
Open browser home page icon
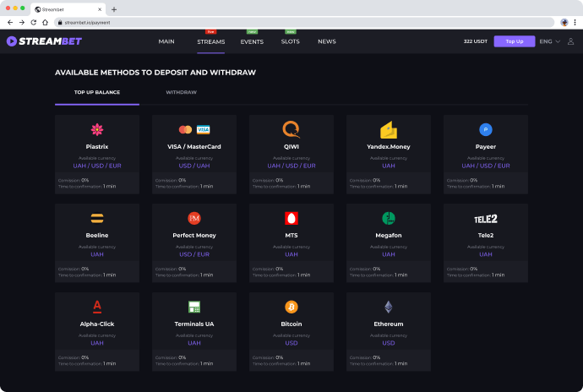[x=45, y=22]
